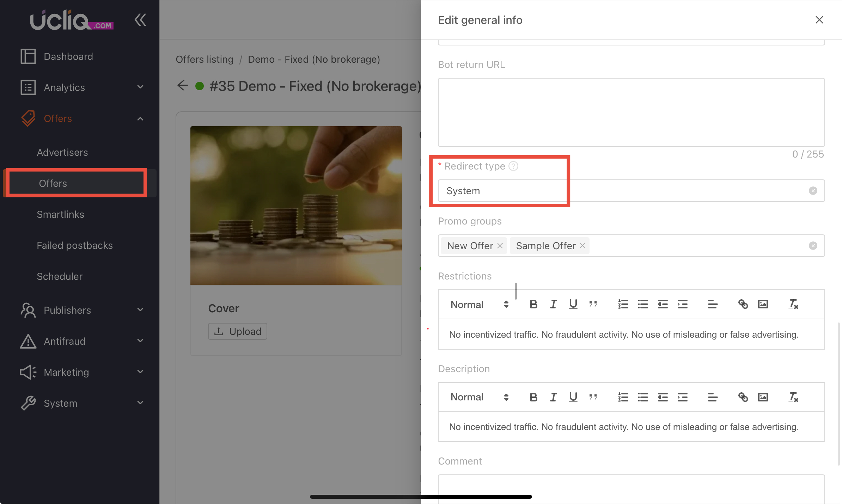Image resolution: width=842 pixels, height=504 pixels.
Task: Open Dashboard from the sidebar
Action: [x=68, y=56]
